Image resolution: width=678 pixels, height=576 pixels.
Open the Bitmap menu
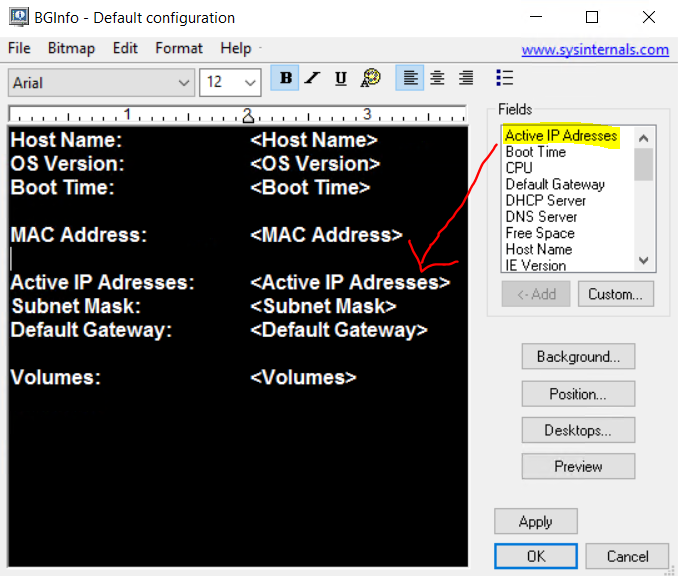coord(71,48)
